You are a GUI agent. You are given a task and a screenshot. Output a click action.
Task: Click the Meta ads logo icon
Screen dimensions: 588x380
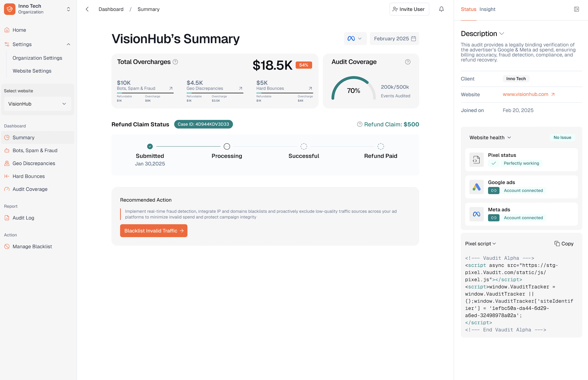coord(476,214)
